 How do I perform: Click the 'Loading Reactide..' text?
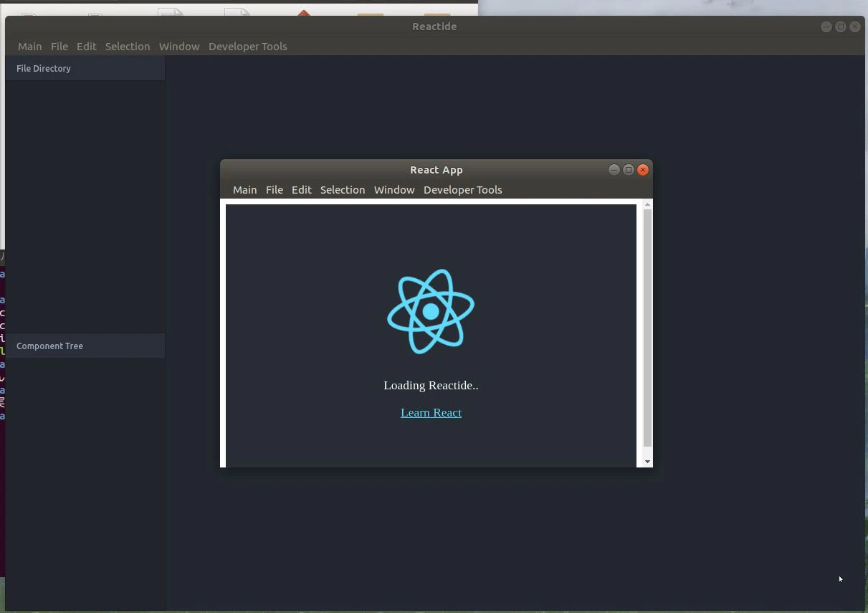(431, 386)
